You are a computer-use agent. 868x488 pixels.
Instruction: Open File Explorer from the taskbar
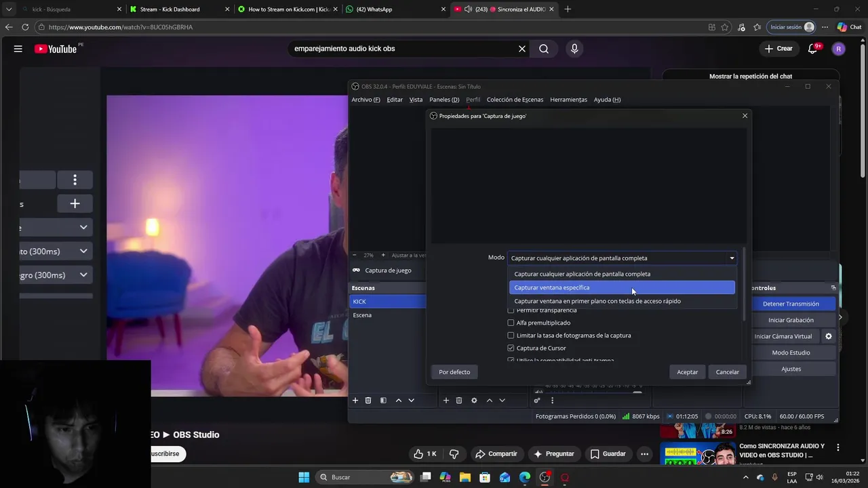coord(465,477)
